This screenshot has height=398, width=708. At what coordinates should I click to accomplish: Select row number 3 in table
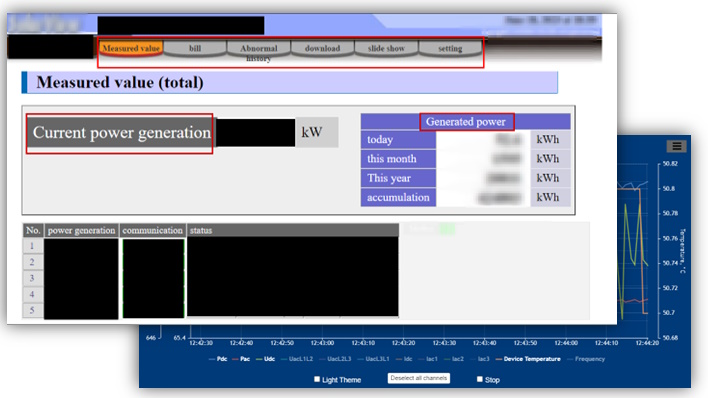32,278
